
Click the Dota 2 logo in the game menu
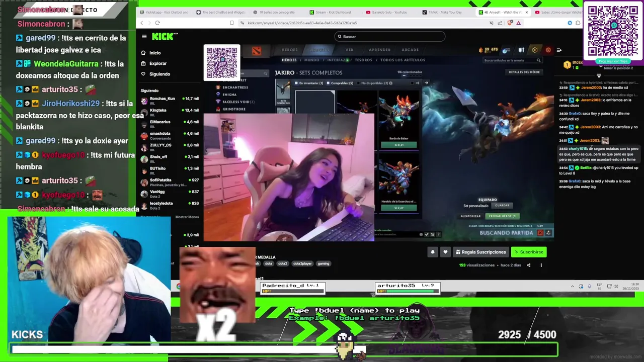(257, 50)
